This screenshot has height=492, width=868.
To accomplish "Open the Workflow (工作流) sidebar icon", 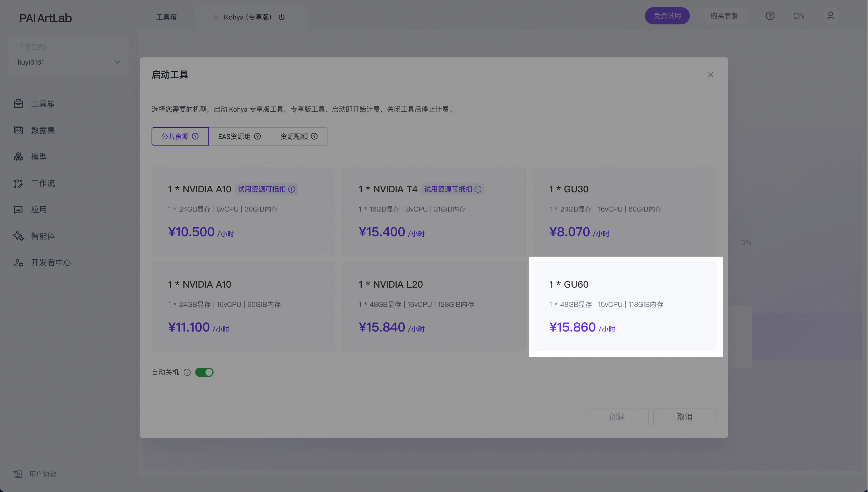I will (x=18, y=183).
